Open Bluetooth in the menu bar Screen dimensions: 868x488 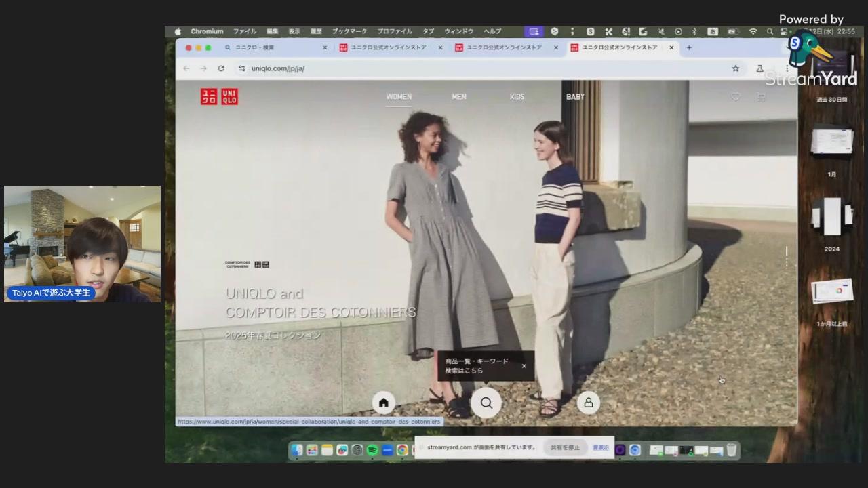[x=694, y=31]
